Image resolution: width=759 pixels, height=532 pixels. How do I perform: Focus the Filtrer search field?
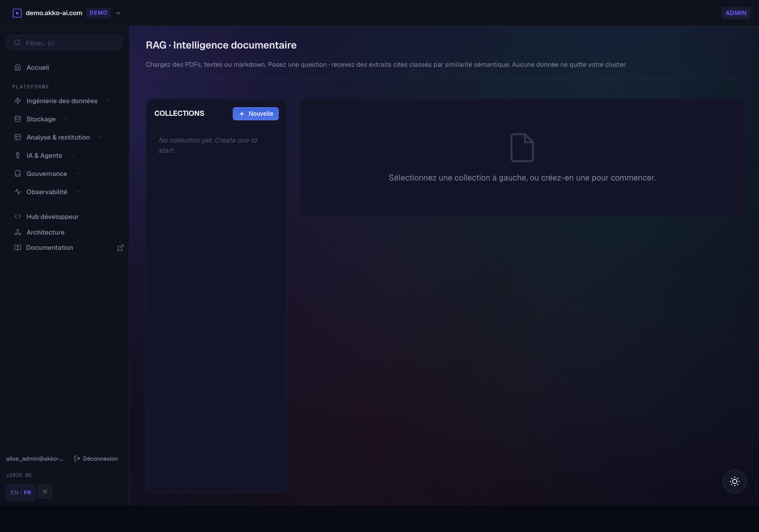click(64, 43)
